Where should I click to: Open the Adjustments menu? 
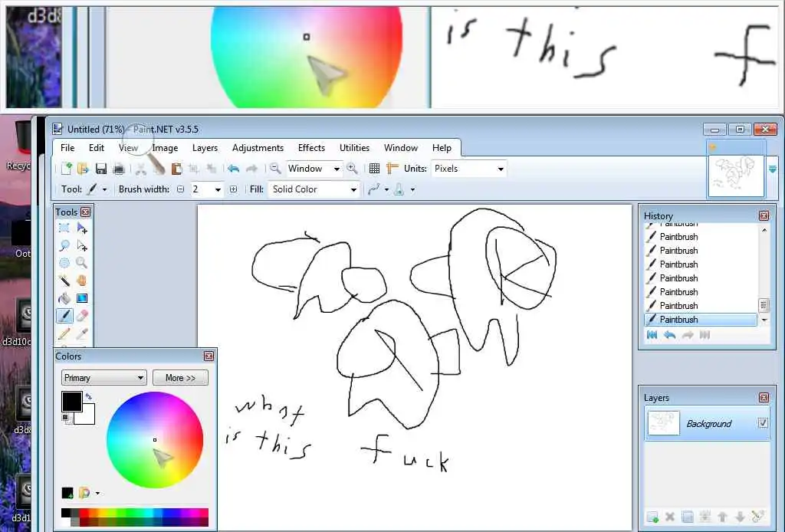258,148
